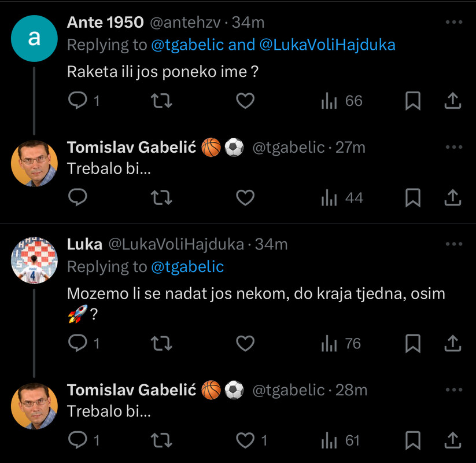This screenshot has height=463, width=476.
Task: Like Ante 1950's tweet
Action: point(246,101)
